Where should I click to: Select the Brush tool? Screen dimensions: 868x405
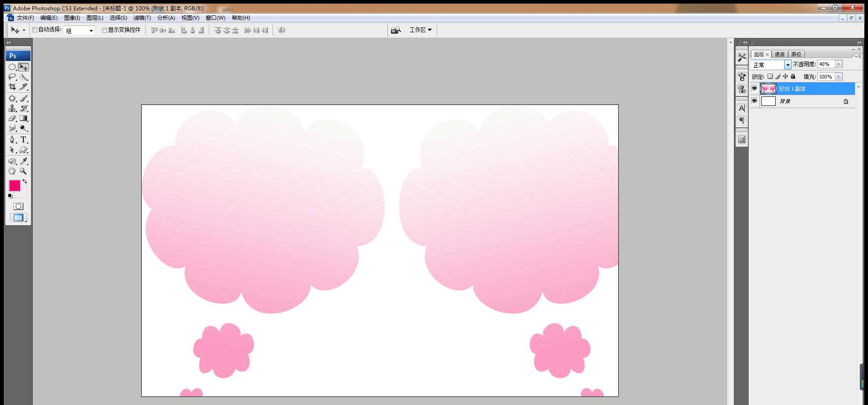click(24, 98)
